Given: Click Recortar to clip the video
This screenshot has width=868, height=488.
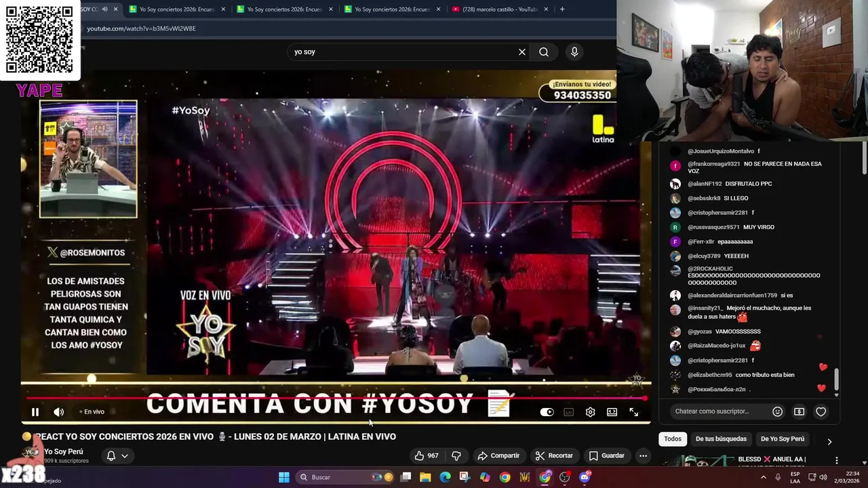Looking at the screenshot, I should [x=554, y=455].
